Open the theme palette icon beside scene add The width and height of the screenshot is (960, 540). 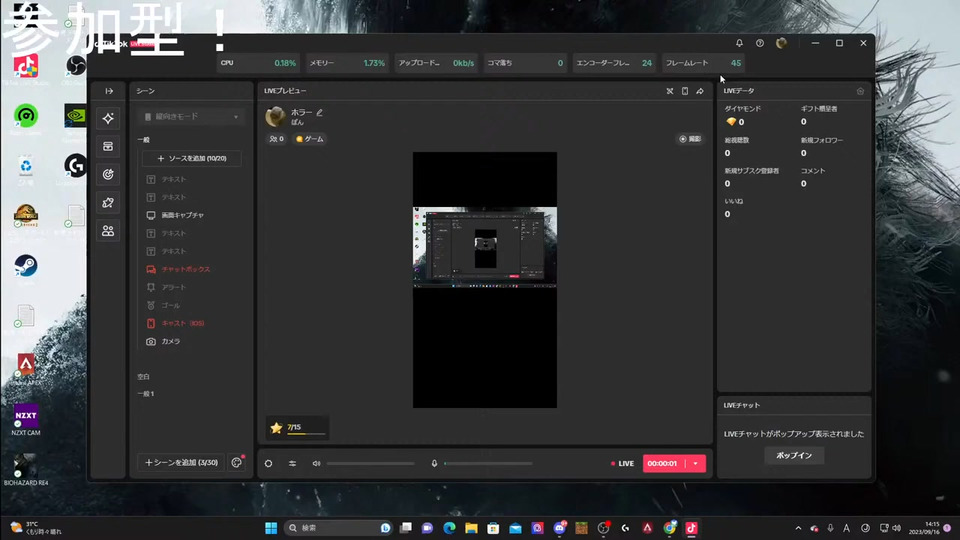[x=237, y=462]
